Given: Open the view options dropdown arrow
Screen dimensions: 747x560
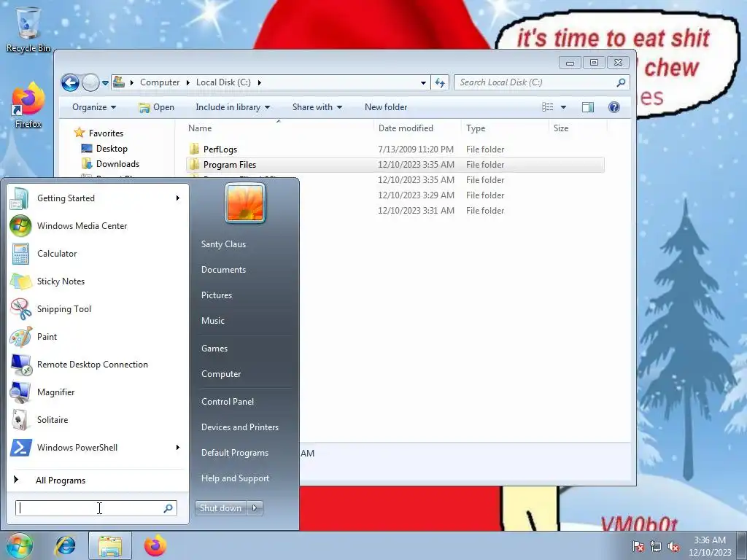Looking at the screenshot, I should point(563,107).
